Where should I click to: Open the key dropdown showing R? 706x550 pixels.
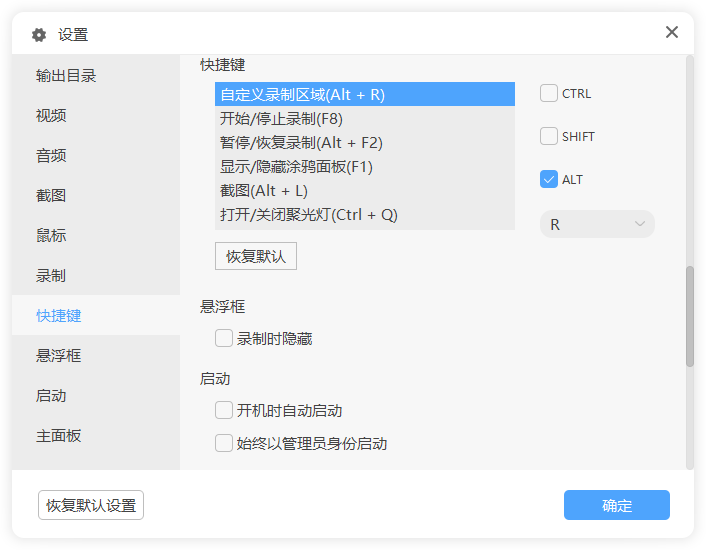click(x=597, y=224)
